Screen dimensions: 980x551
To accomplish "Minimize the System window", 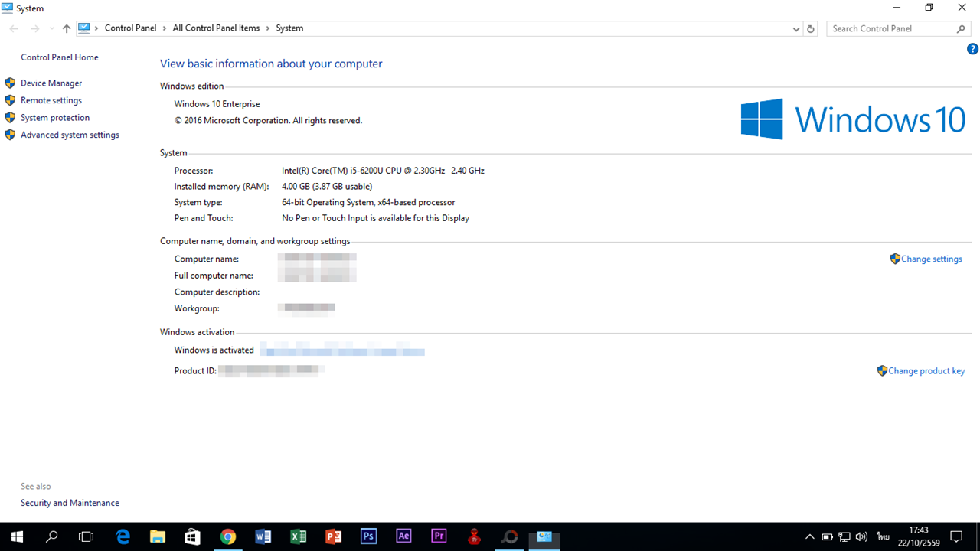I will coord(897,8).
